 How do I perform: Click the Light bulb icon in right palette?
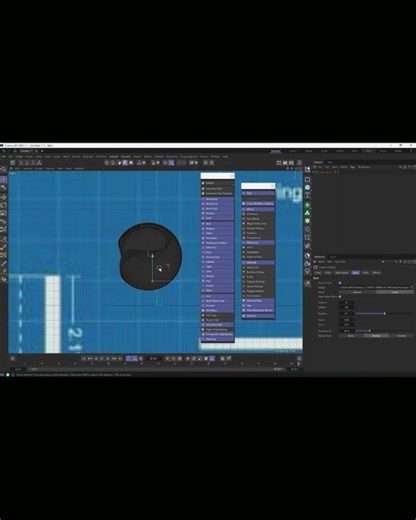[x=307, y=272]
